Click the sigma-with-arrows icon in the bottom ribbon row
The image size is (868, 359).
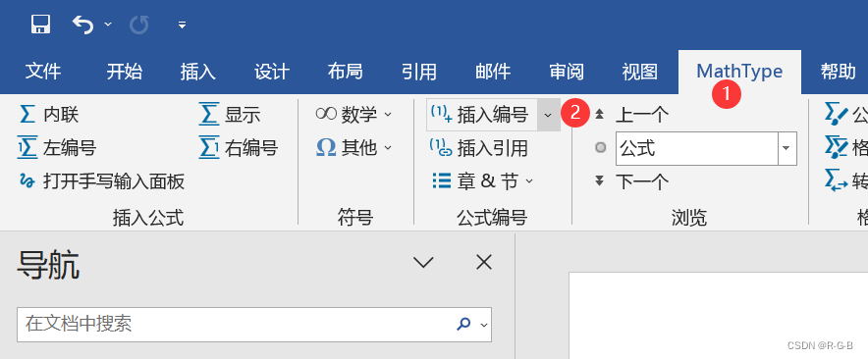[837, 180]
